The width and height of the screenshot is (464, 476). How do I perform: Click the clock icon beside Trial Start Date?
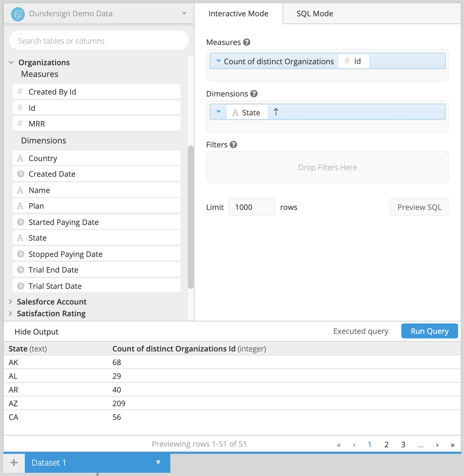coord(21,286)
